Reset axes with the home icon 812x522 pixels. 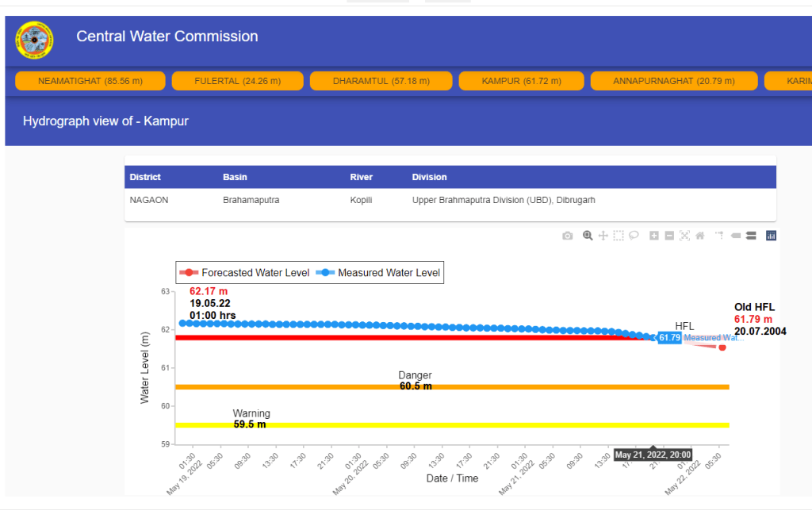[x=699, y=236]
